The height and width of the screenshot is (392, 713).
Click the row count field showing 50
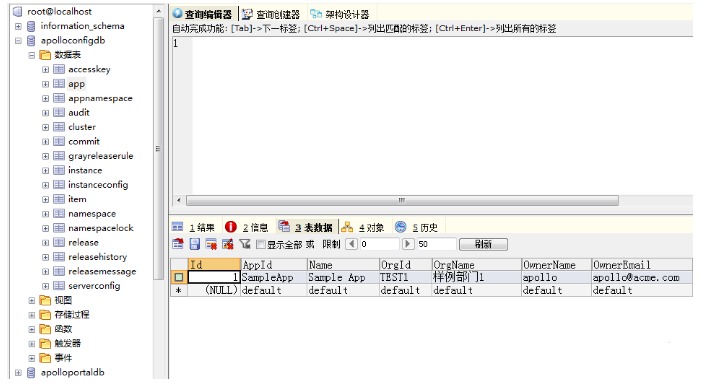(x=437, y=244)
